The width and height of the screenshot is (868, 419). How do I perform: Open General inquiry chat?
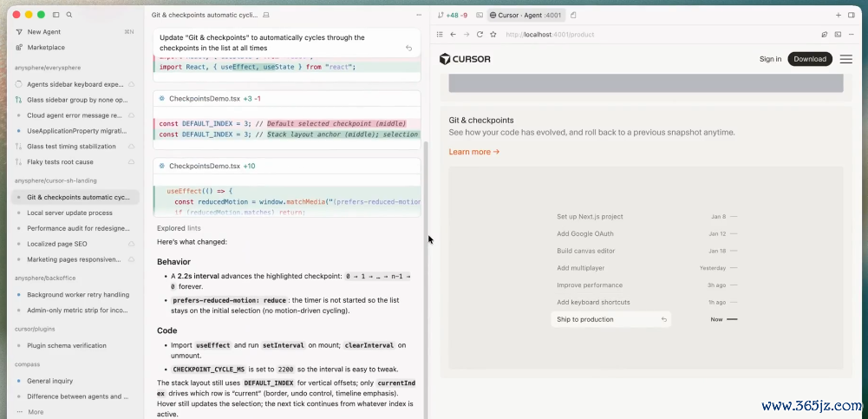pos(75,381)
